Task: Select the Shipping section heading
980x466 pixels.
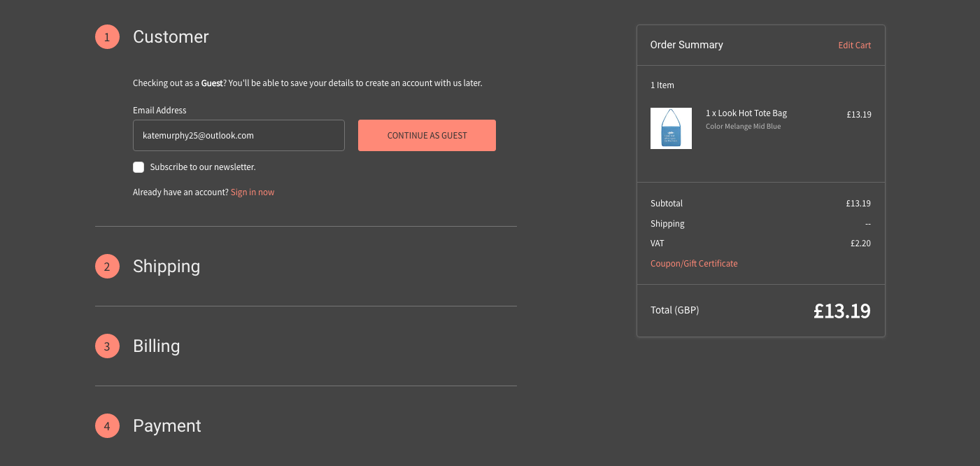Action: tap(166, 266)
